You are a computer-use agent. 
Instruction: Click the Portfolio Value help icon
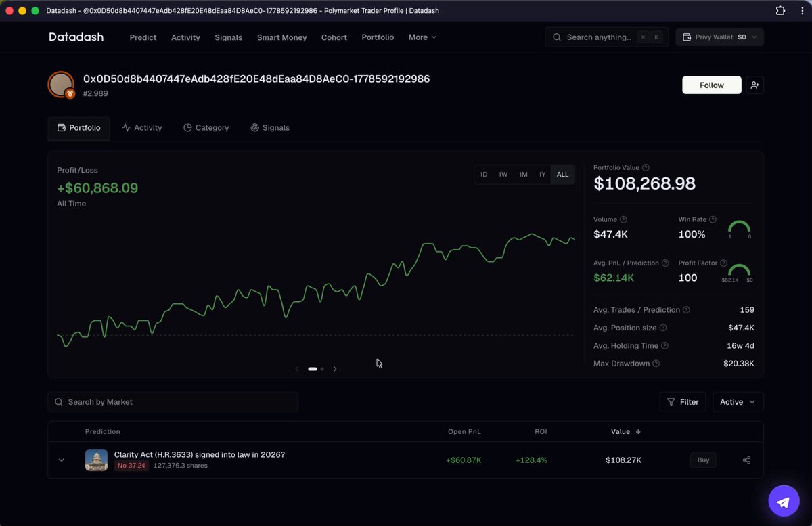646,167
